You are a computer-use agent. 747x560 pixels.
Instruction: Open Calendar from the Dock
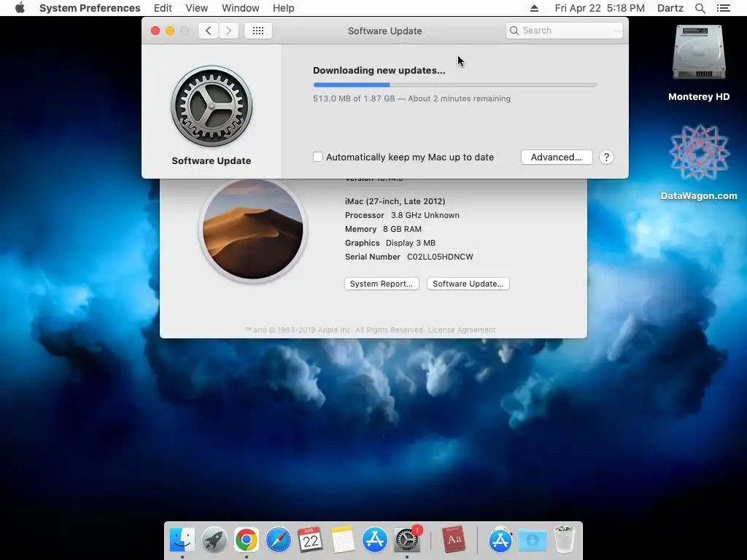(x=311, y=540)
